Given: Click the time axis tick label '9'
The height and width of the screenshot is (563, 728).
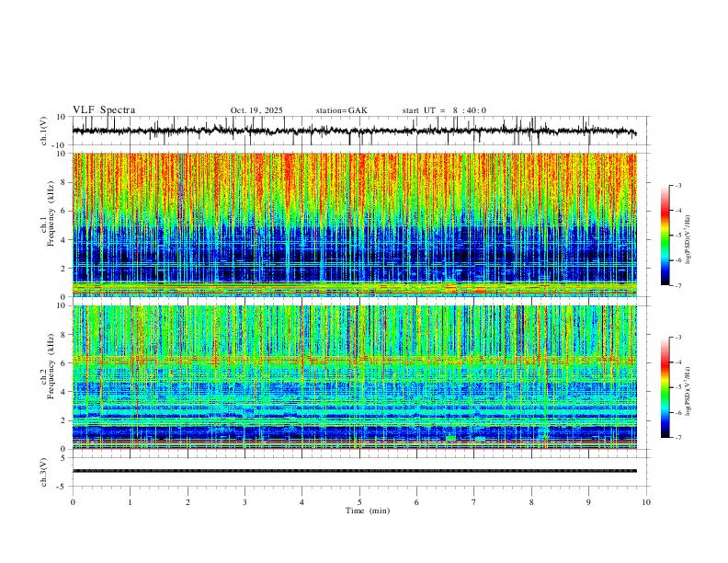Looking at the screenshot, I should click(x=588, y=502).
